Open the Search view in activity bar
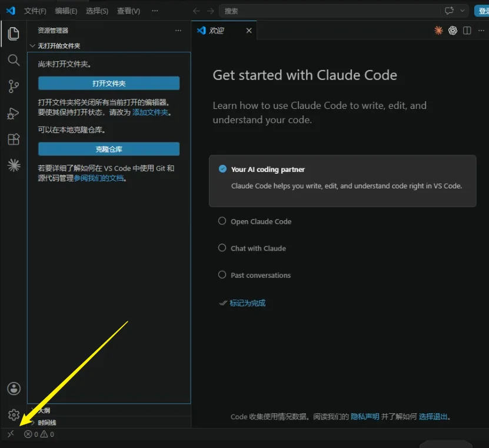This screenshot has height=448, width=489. coord(14,60)
